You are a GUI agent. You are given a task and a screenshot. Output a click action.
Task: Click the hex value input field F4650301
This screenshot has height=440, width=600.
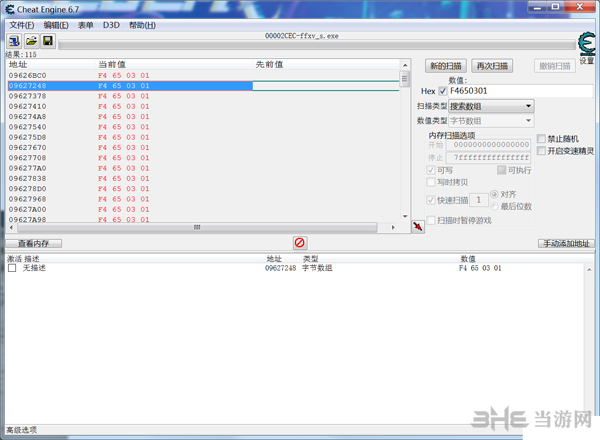click(520, 91)
